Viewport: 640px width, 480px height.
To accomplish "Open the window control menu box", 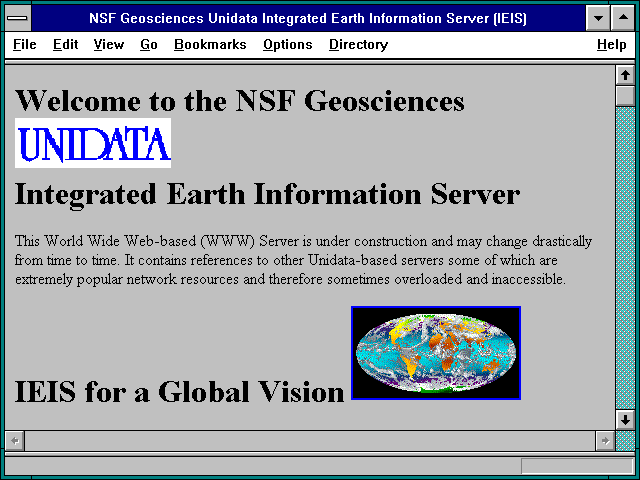I will (18, 18).
